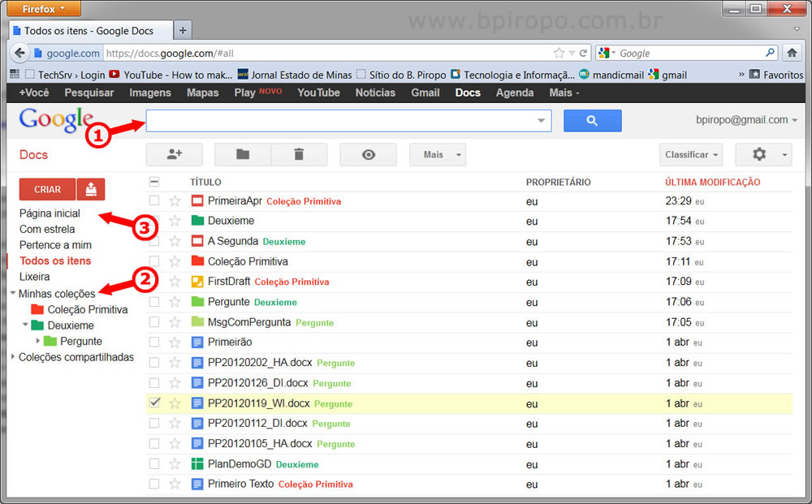Reload the page with the refresh icon
The height and width of the screenshot is (504, 812).
[x=583, y=53]
